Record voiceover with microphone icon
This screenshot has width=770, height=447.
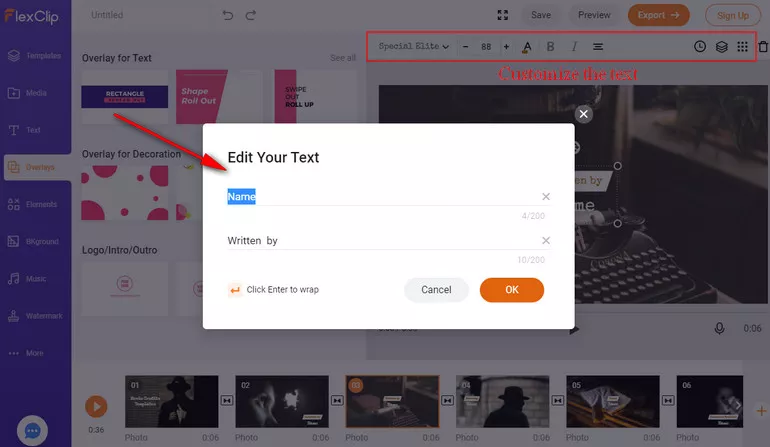click(719, 329)
